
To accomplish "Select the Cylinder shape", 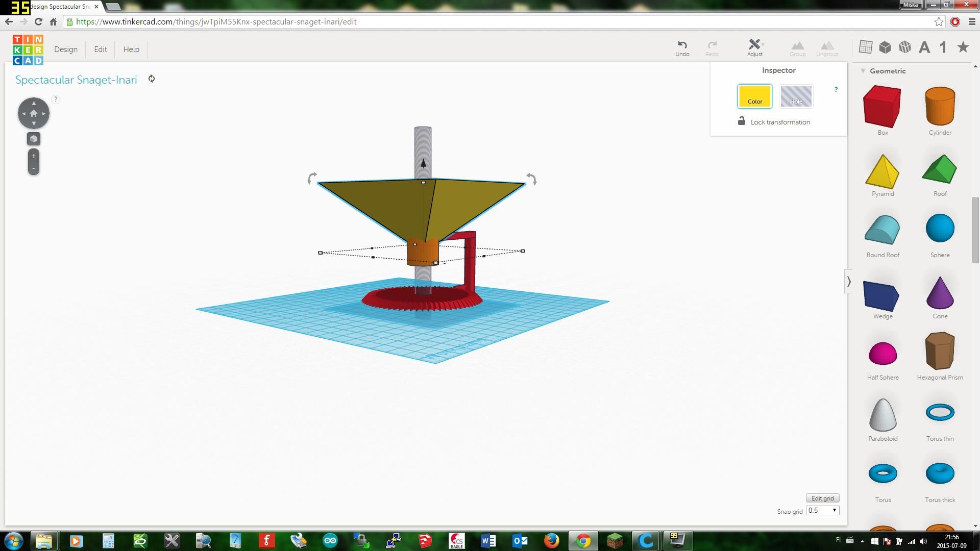I will tap(940, 107).
